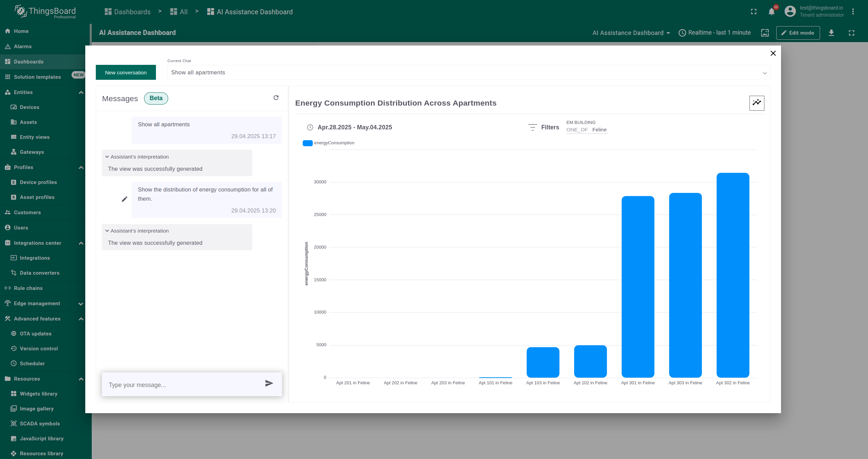Click the send message arrow icon

click(x=269, y=383)
